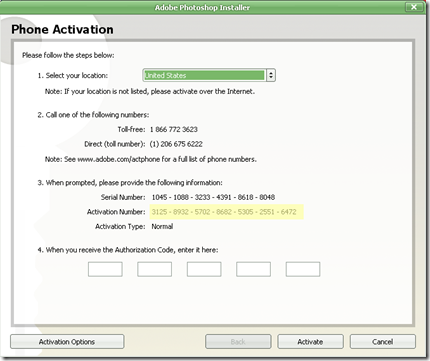This screenshot has height=361, width=430.
Task: Click the location dropdown stepper arrows
Action: pos(271,75)
